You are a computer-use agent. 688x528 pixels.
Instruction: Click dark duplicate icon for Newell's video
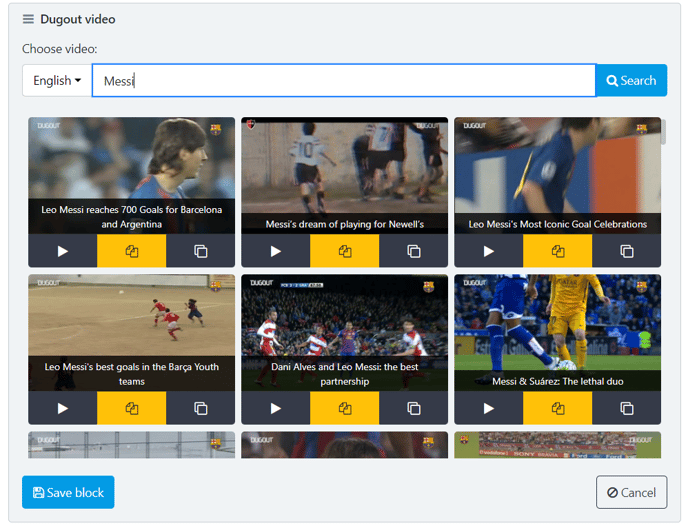[414, 251]
